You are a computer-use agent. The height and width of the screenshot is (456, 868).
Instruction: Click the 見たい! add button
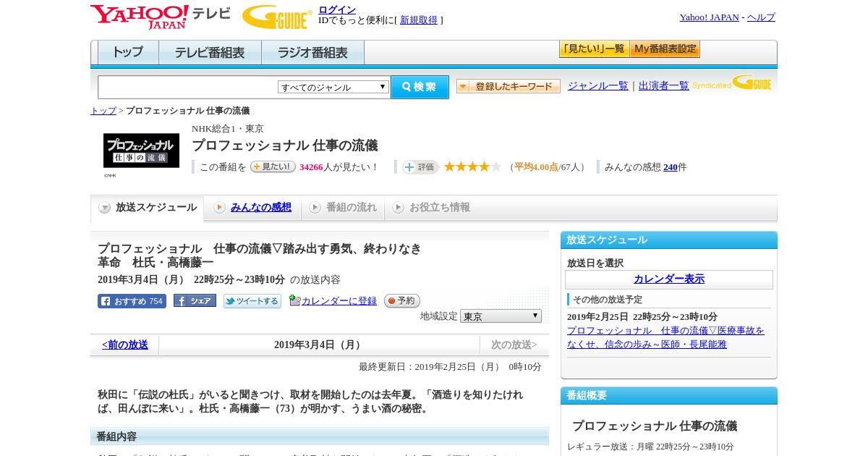[x=273, y=166]
